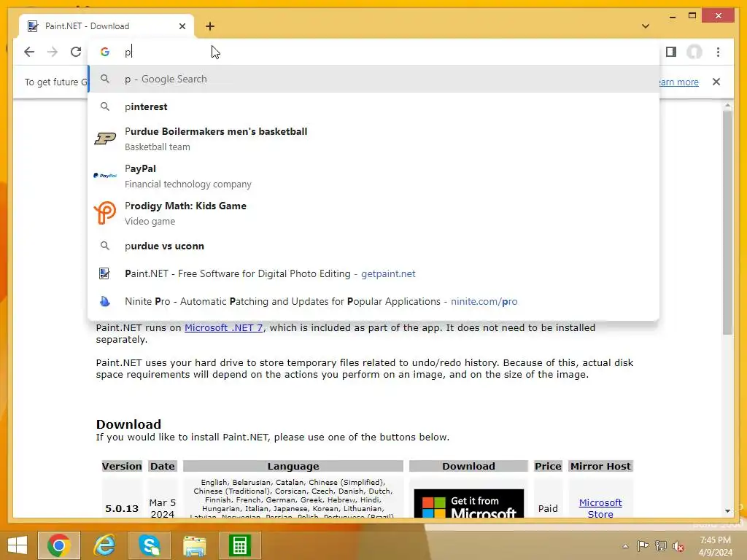Click the Prodigy orange P logo icon
This screenshot has height=560, width=747.
tap(105, 212)
